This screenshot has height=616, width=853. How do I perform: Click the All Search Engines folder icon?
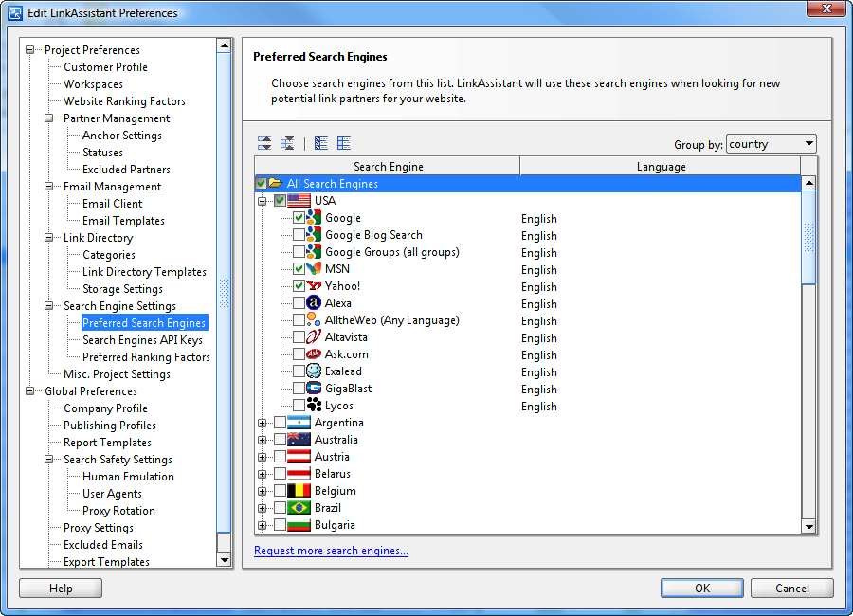[276, 184]
